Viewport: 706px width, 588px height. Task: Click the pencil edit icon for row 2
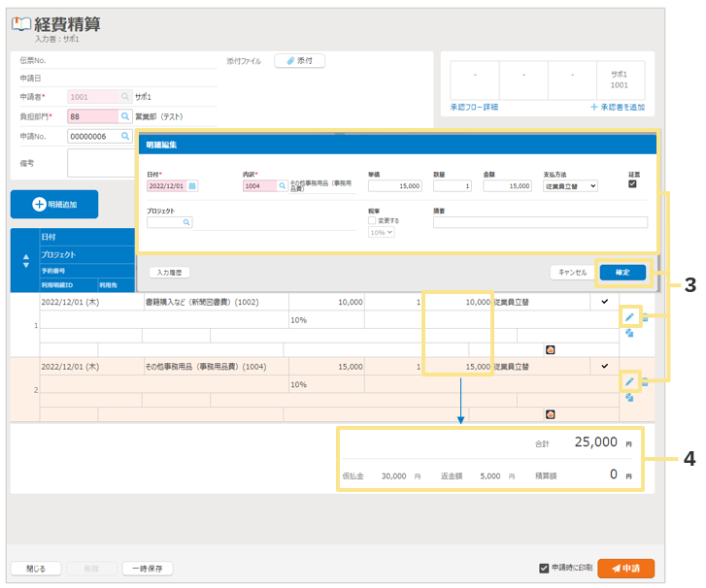(629, 381)
